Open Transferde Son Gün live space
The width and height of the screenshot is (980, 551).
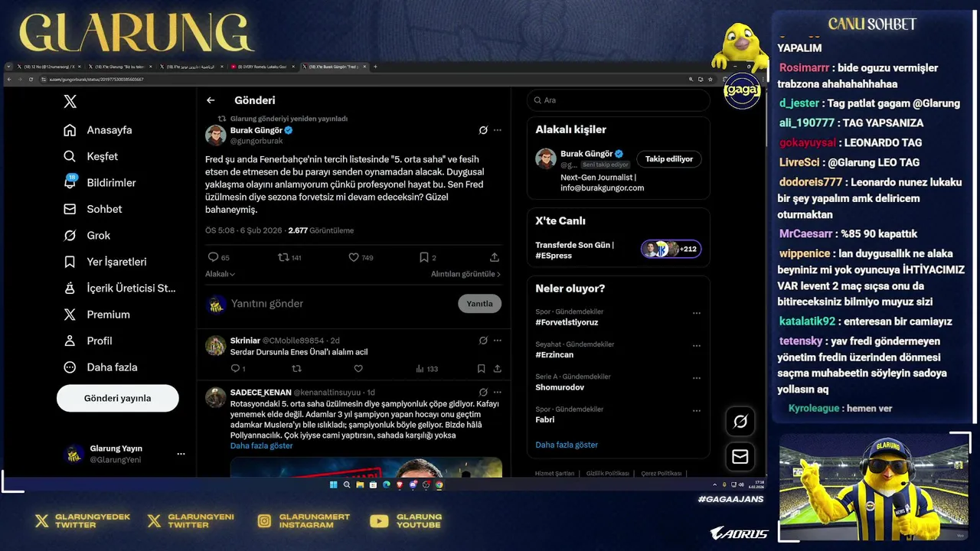tap(618, 249)
